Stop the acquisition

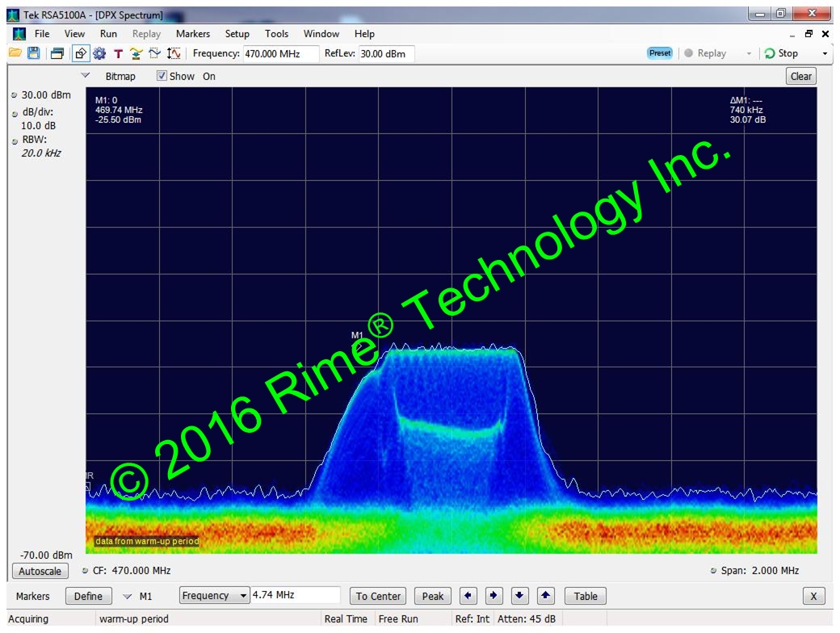point(782,53)
